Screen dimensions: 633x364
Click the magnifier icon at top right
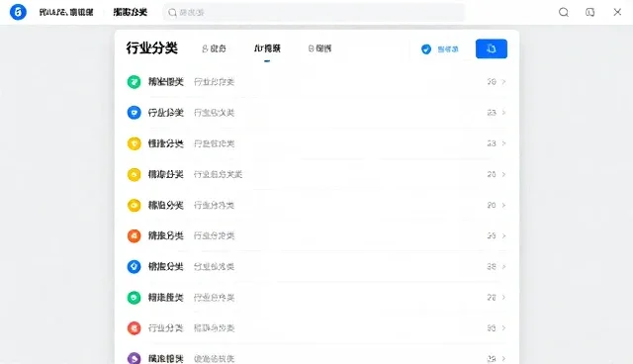(x=564, y=12)
